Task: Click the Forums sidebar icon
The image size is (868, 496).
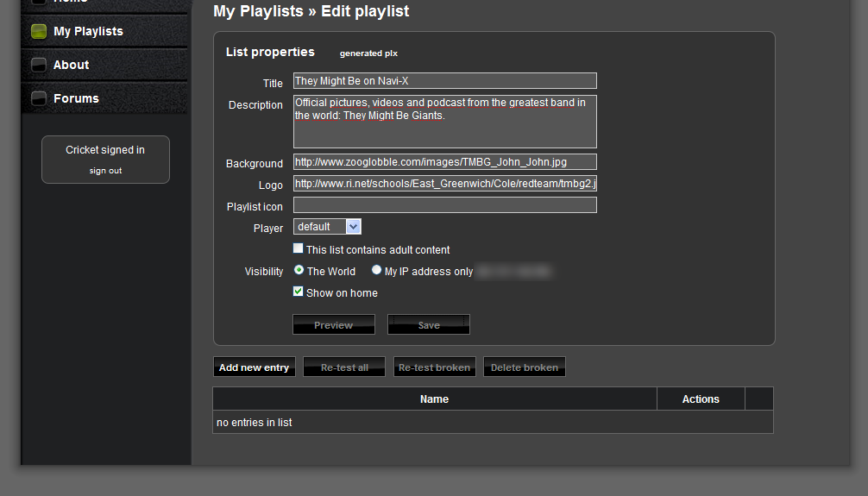Action: tap(39, 98)
